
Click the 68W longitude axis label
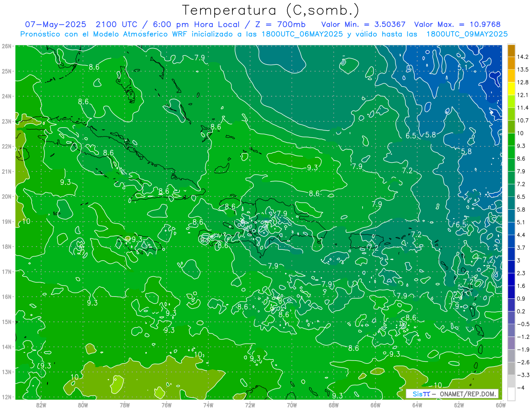[x=334, y=404]
